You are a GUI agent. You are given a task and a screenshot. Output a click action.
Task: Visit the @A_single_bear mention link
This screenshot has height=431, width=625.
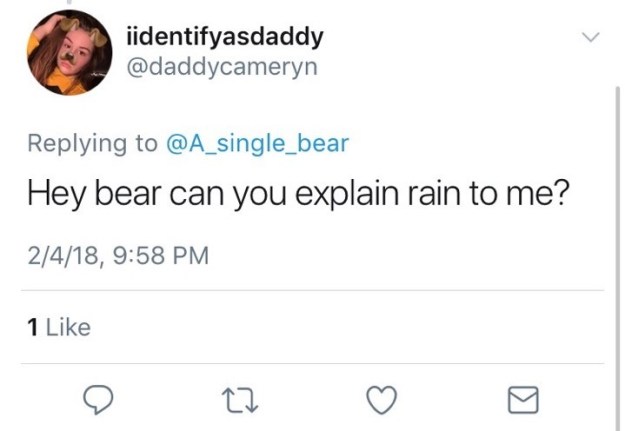click(256, 143)
